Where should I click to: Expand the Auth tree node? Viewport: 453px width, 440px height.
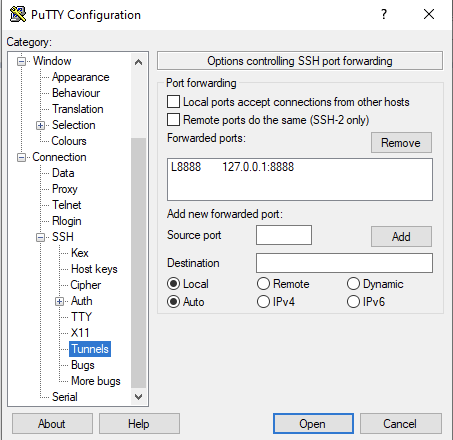pyautogui.click(x=59, y=301)
